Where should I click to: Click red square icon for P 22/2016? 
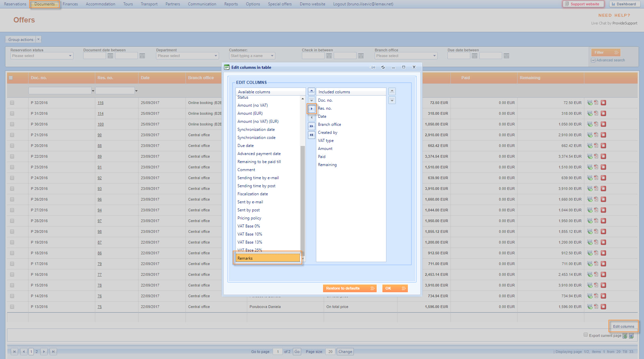click(603, 156)
